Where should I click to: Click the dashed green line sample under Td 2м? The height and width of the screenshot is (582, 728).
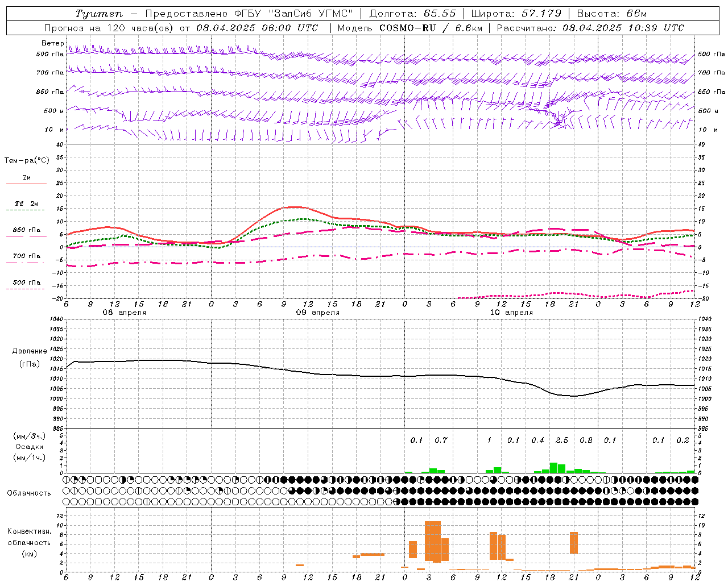point(25,210)
